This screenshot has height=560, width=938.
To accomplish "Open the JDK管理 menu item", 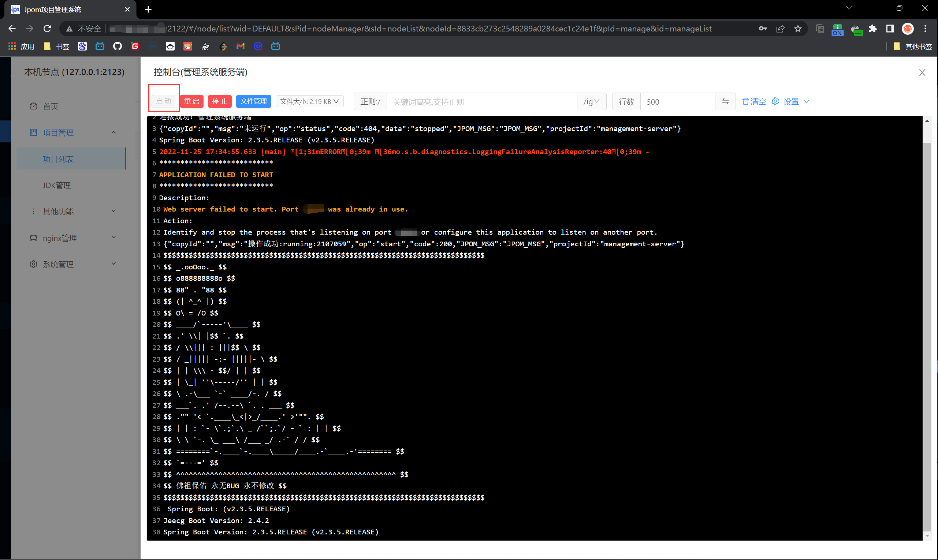I will 57,185.
